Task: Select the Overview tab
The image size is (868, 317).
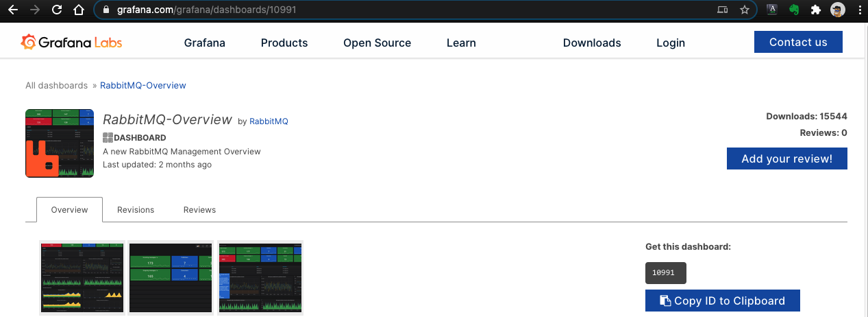Action: click(70, 210)
